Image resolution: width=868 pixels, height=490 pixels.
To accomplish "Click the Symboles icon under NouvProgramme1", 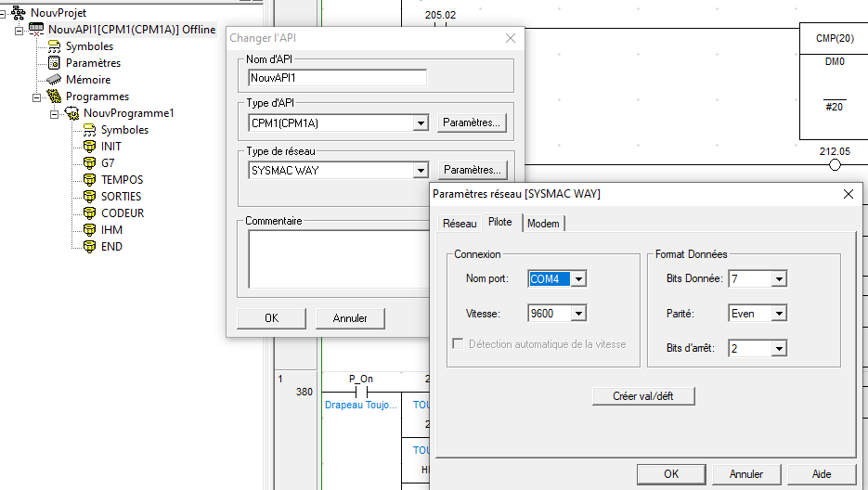I will click(x=89, y=130).
